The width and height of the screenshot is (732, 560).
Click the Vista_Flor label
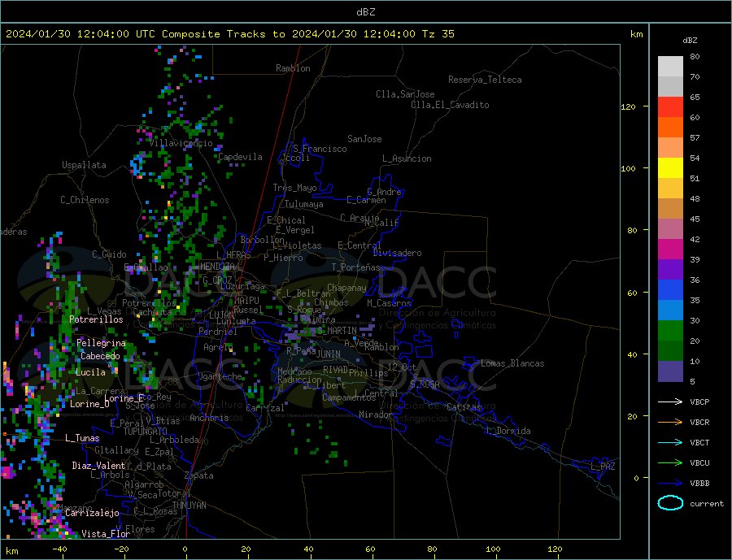(x=106, y=534)
